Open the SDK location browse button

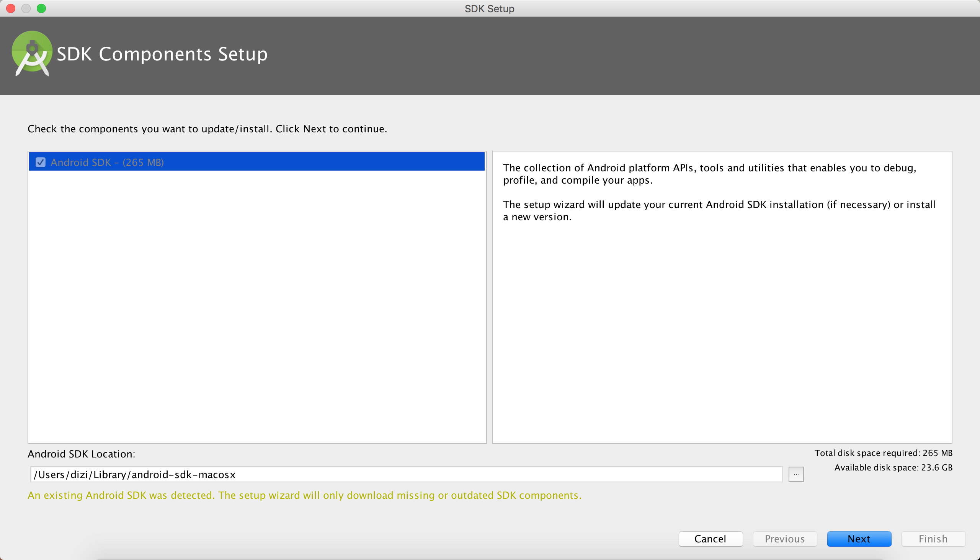click(796, 474)
